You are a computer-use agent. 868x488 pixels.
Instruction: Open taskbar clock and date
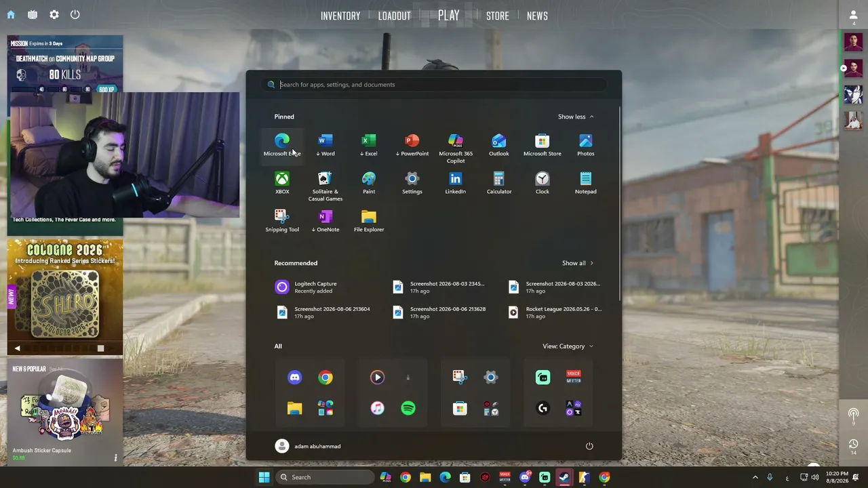[x=837, y=477]
